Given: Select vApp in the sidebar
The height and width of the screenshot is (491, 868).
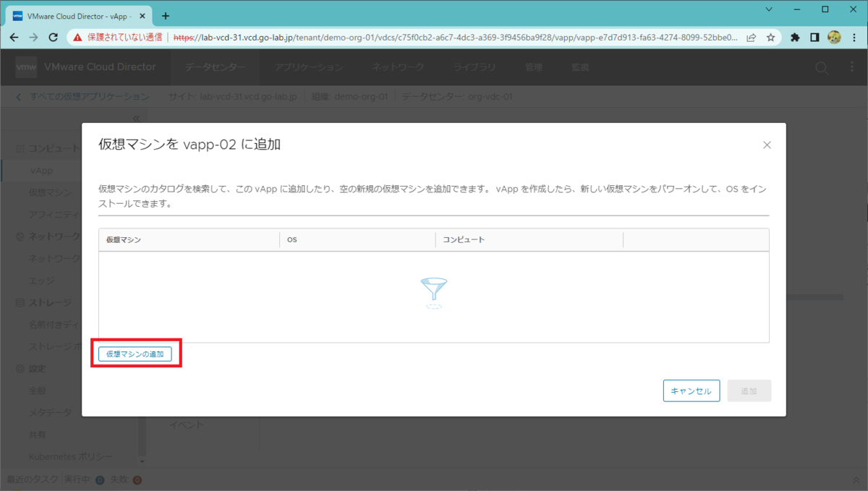Looking at the screenshot, I should click(x=41, y=171).
